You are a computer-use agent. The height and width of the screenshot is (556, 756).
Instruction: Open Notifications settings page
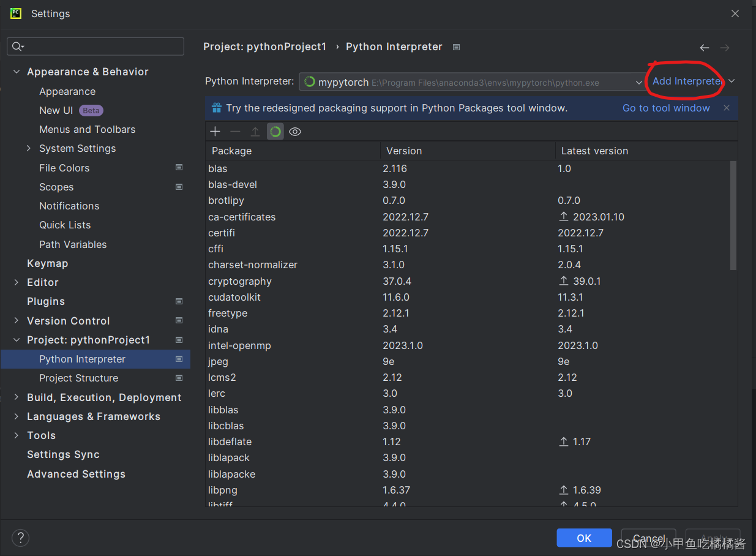click(69, 206)
